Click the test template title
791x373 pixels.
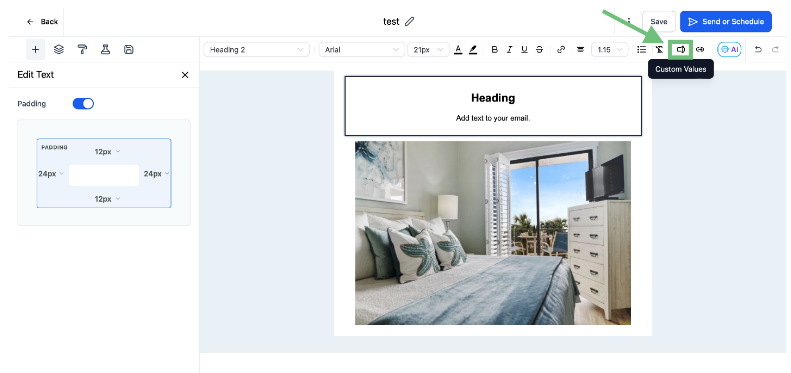[x=391, y=22]
